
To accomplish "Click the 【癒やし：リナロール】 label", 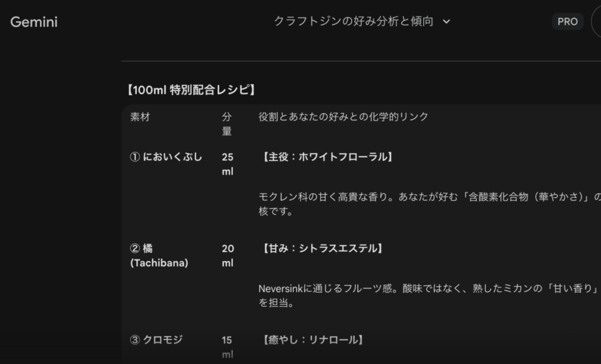I will tap(310, 339).
